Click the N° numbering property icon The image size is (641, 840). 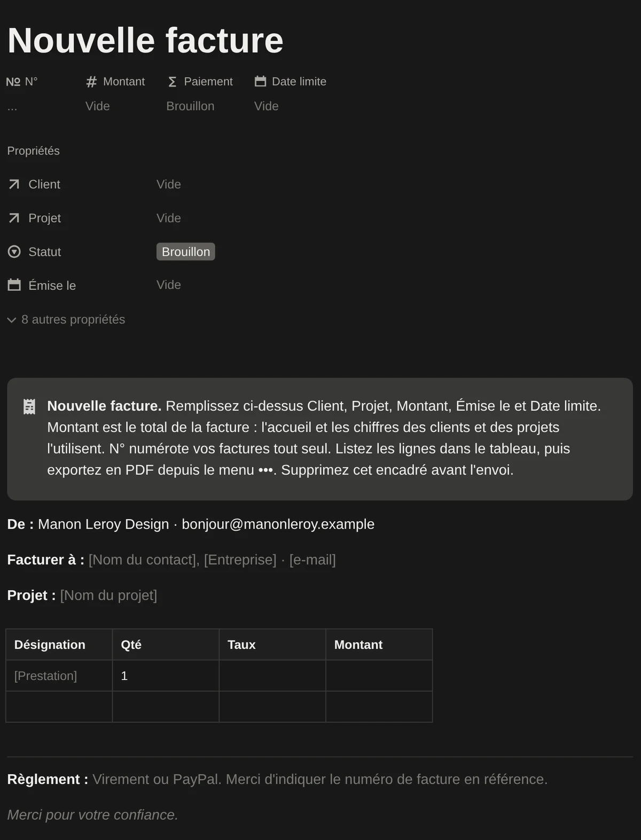(13, 82)
